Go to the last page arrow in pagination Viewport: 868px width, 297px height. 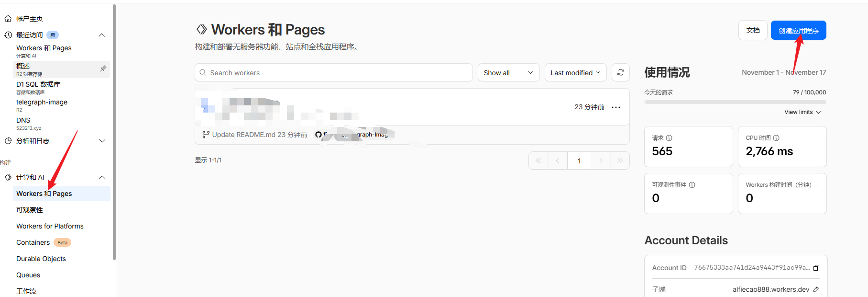[620, 161]
